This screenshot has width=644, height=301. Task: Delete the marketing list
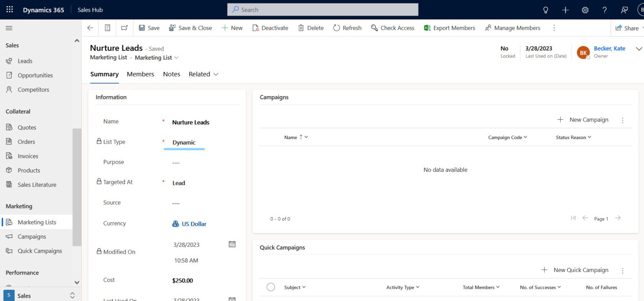pyautogui.click(x=311, y=28)
